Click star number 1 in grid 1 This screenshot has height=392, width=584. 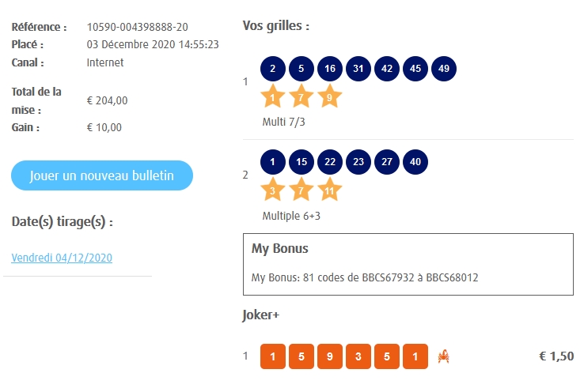(x=273, y=98)
